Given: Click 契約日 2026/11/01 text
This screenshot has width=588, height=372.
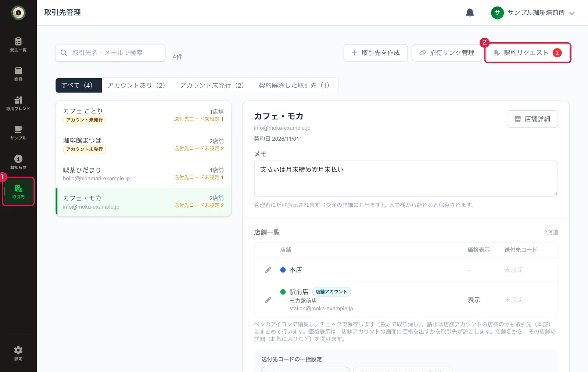Looking at the screenshot, I should (x=277, y=139).
